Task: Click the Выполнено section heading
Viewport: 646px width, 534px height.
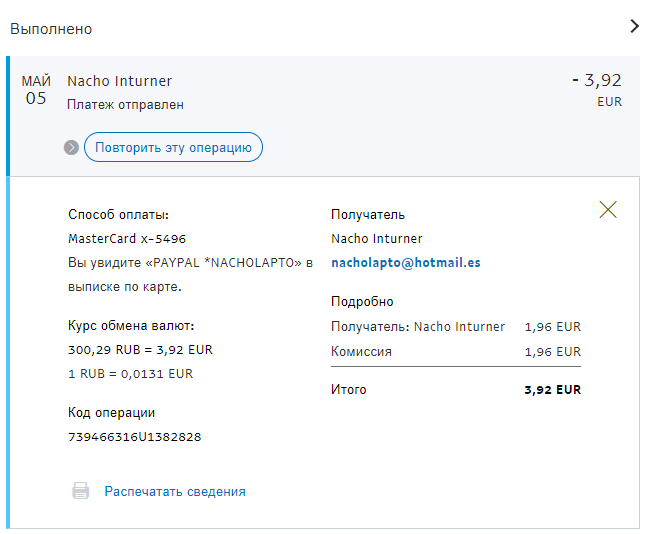Action: coord(51,29)
